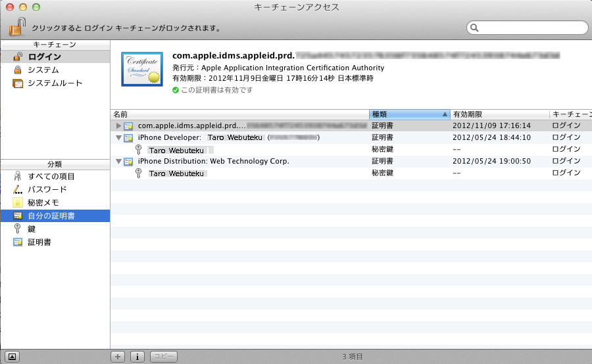Select iPhone Developer: Taro Webuteku row
Image resolution: width=592 pixels, height=364 pixels.
[x=351, y=138]
